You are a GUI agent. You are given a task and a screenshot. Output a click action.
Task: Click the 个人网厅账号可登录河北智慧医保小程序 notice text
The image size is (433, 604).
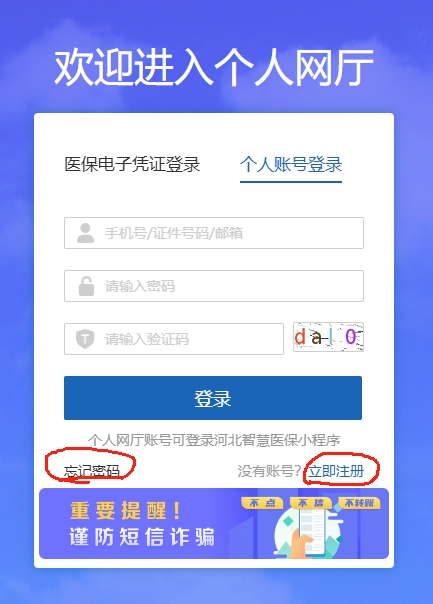[x=214, y=440]
